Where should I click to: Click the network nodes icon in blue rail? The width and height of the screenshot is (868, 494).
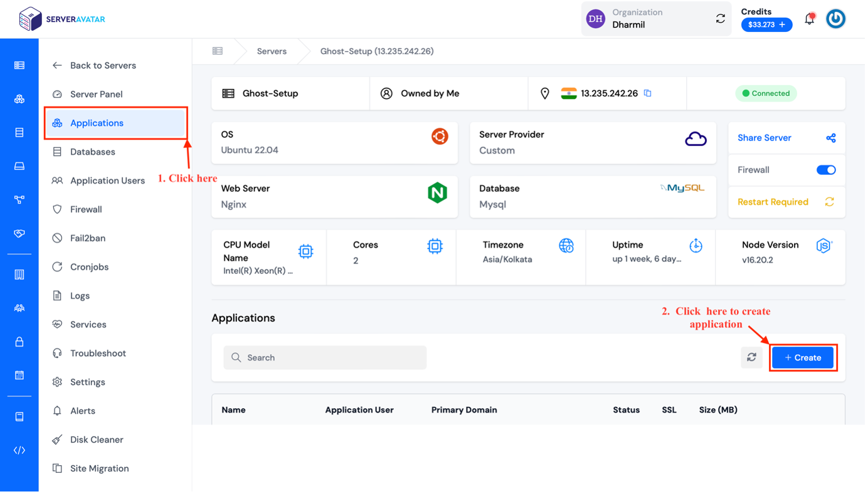point(19,200)
